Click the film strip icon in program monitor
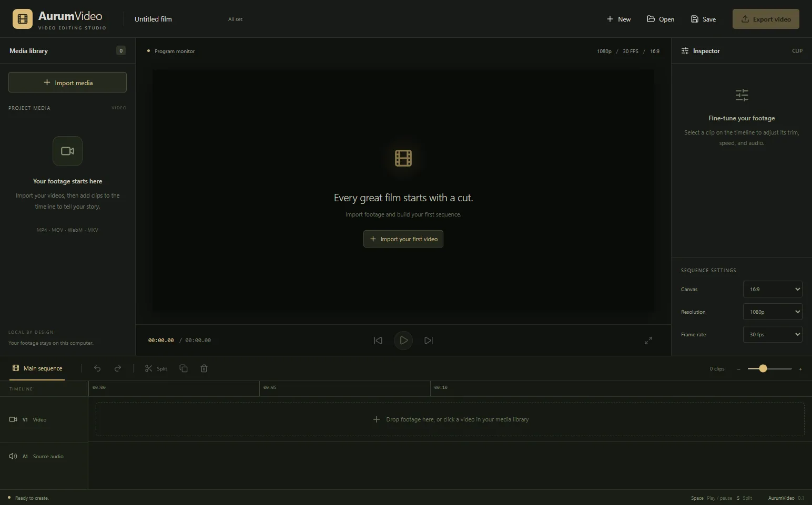812x505 pixels. (403, 158)
